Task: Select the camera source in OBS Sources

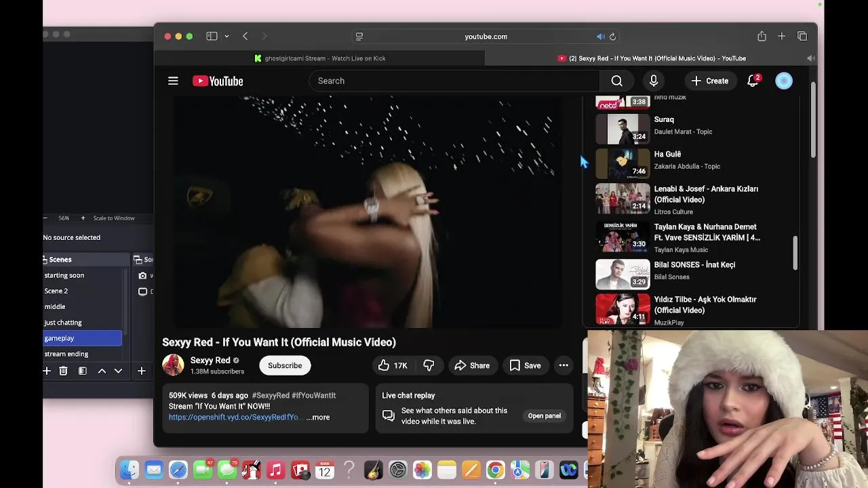Action: (x=143, y=276)
